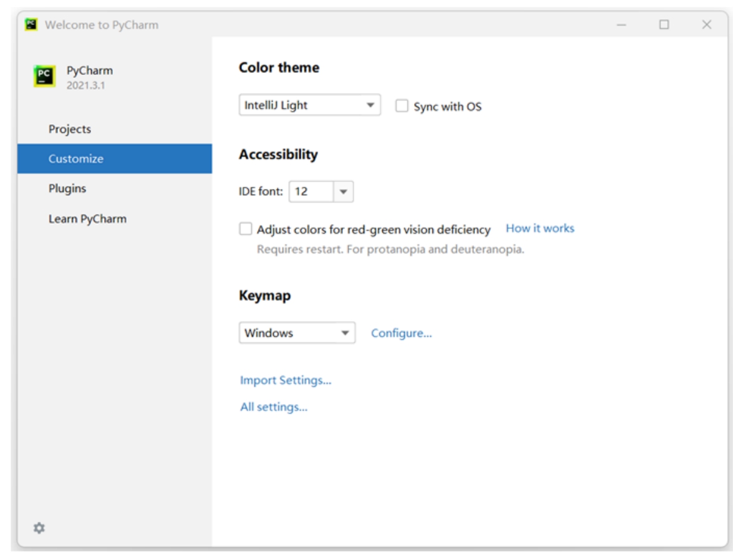Viewport: 741px width, 560px height.
Task: Click the Color theme heading
Action: point(279,67)
